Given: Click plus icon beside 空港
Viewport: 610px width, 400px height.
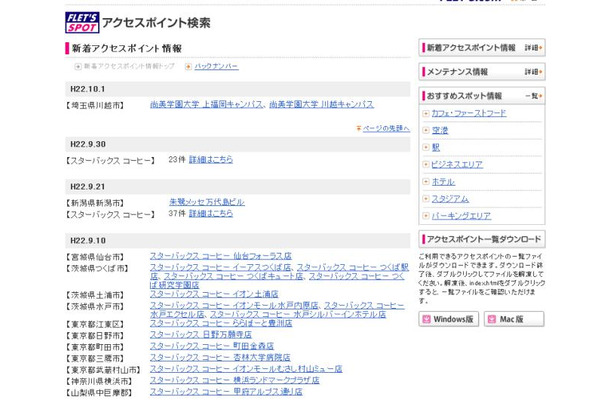Looking at the screenshot, I should [426, 130].
